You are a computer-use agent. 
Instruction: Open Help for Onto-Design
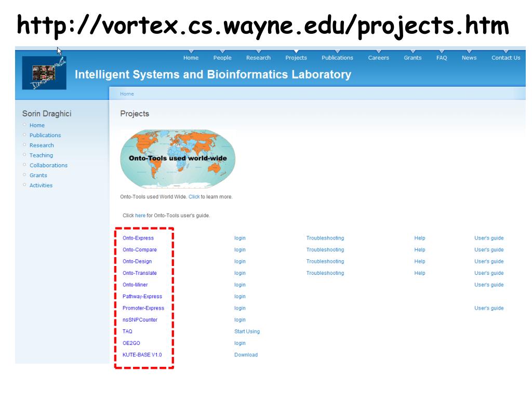[420, 262]
